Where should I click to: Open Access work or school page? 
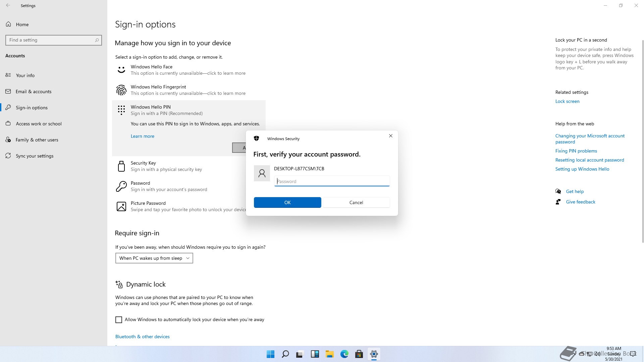pos(54,123)
